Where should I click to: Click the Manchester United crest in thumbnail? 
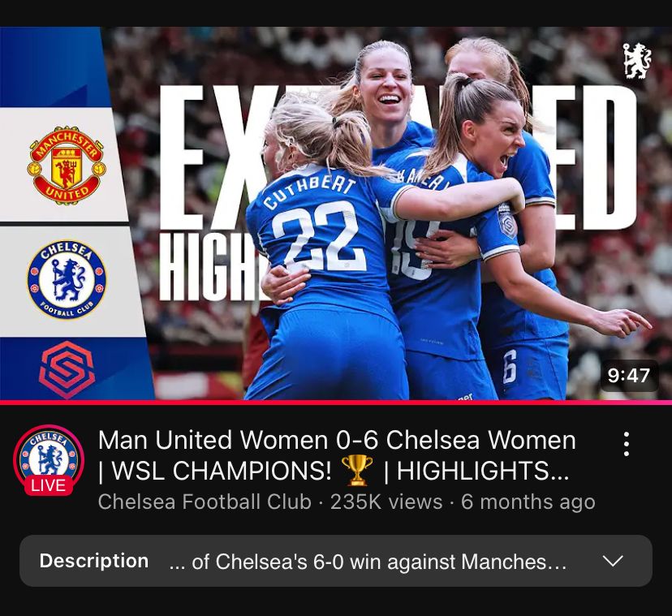pyautogui.click(x=66, y=166)
